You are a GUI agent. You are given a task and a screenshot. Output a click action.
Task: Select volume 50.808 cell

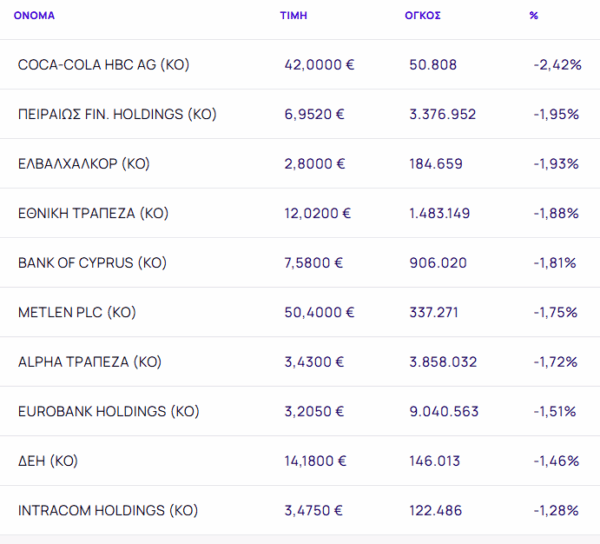coord(433,65)
